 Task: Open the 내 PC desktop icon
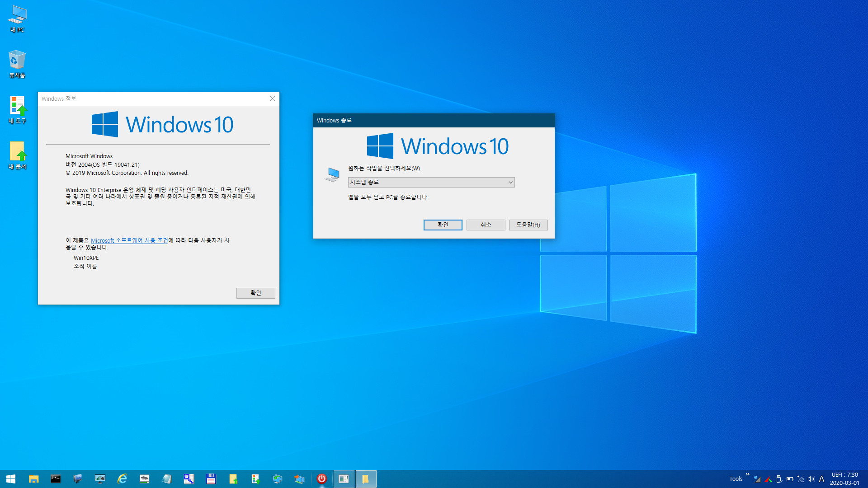coord(17,19)
